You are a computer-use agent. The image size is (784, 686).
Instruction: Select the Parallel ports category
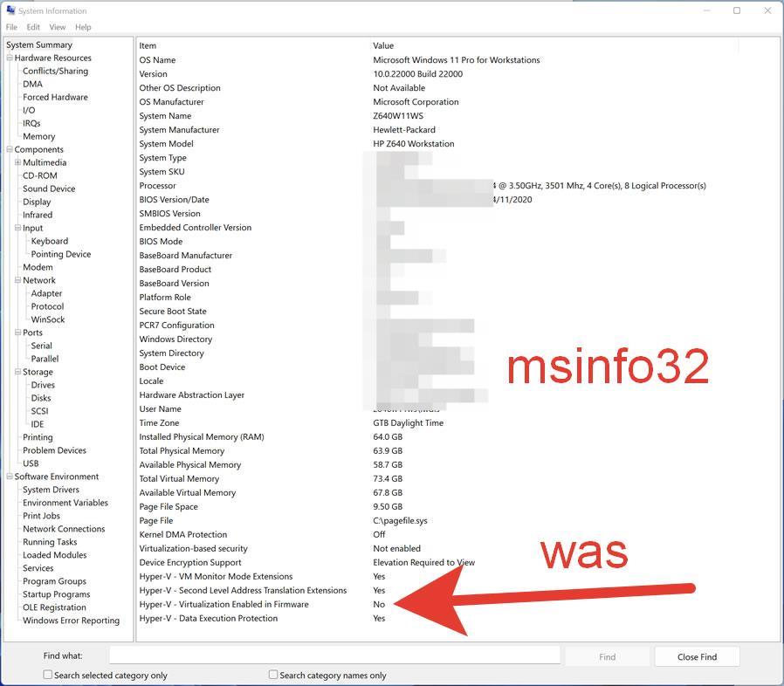pos(45,359)
